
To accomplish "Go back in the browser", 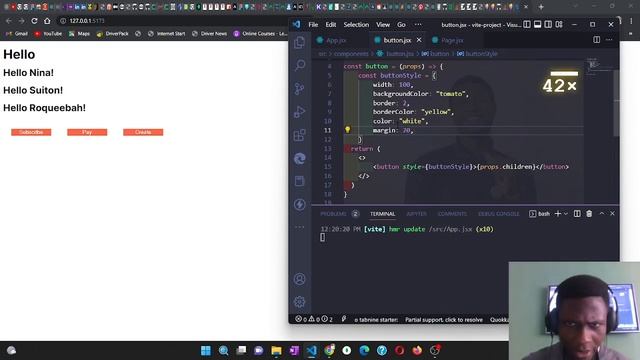I will [x=9, y=21].
